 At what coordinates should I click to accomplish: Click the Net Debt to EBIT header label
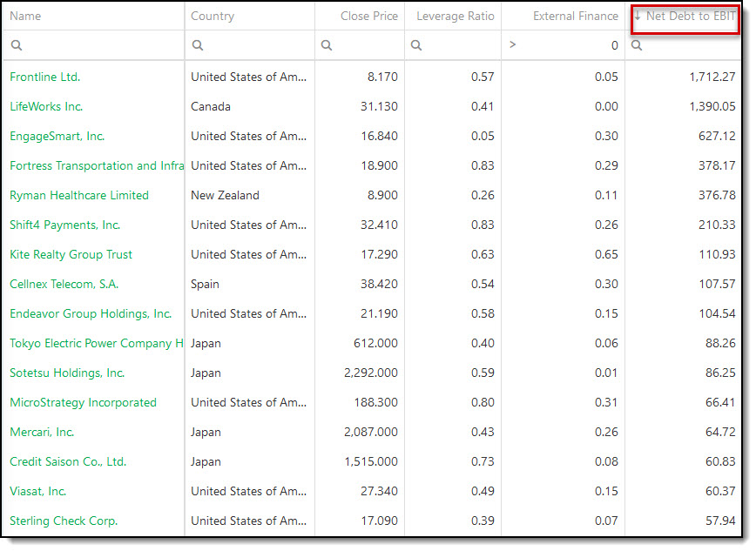click(691, 16)
